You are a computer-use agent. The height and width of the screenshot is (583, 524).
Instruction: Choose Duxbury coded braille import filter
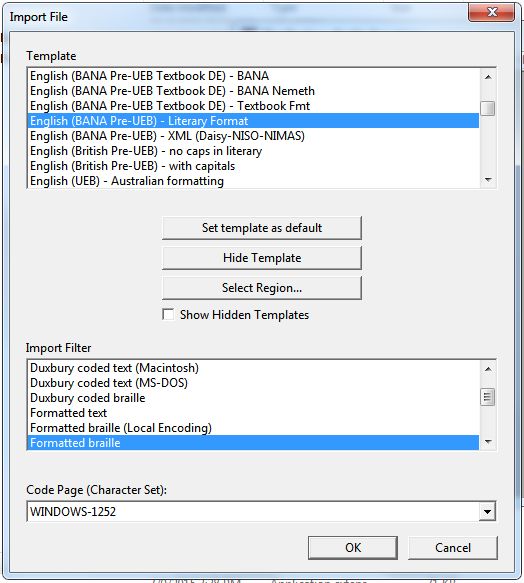coord(253,398)
